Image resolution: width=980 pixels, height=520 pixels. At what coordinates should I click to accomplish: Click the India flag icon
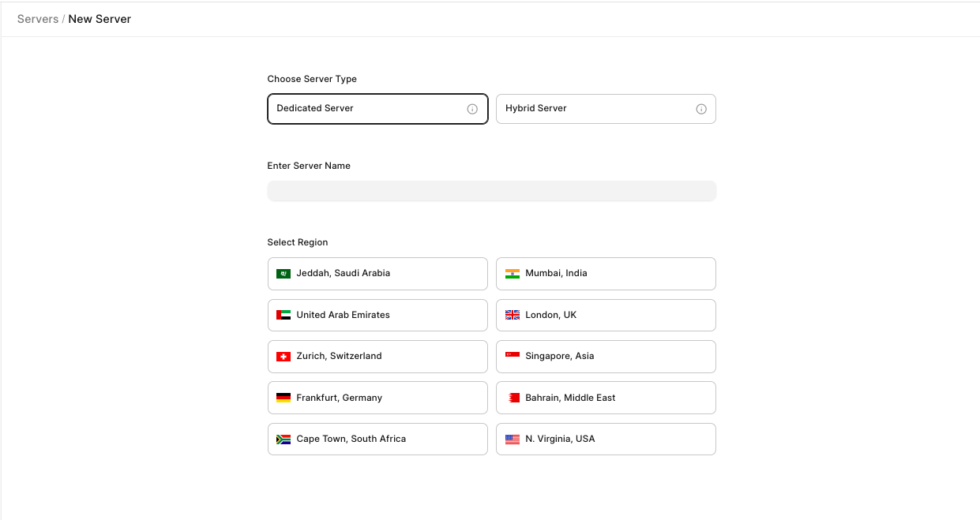coord(513,274)
